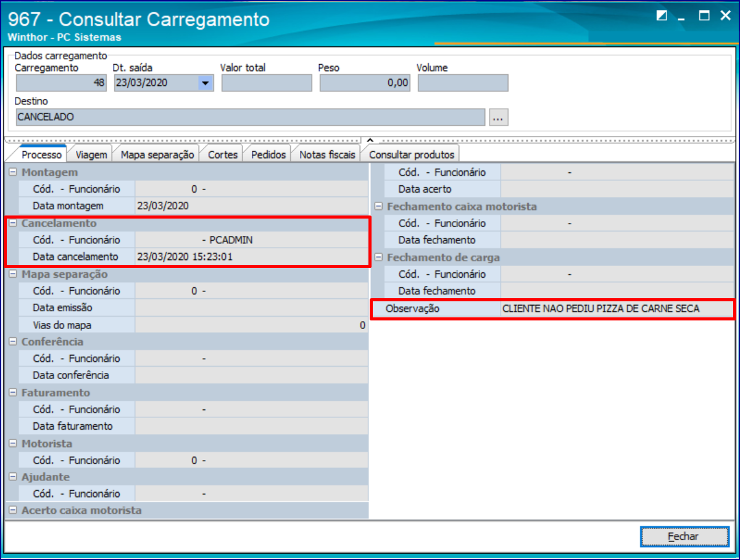Image resolution: width=740 pixels, height=560 pixels.
Task: Click Cód. - Funcionário row under Ajudante
Action: tap(194, 493)
